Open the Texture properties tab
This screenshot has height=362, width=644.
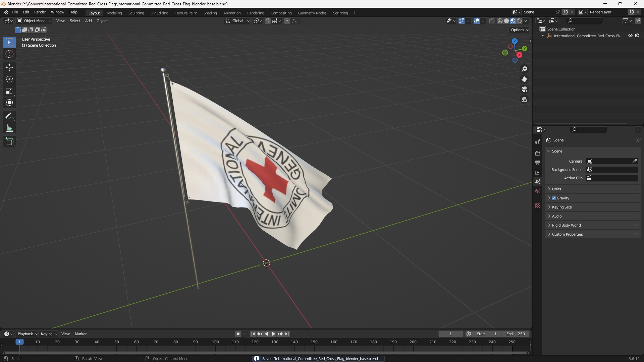click(538, 206)
